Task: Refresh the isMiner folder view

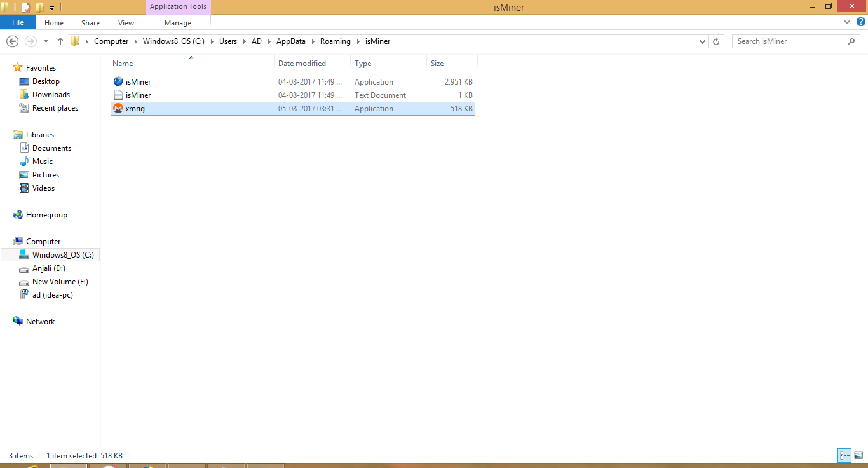Action: coord(716,41)
